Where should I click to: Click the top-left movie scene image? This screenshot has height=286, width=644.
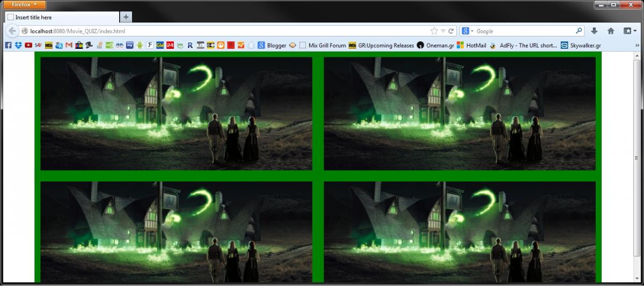[x=177, y=114]
